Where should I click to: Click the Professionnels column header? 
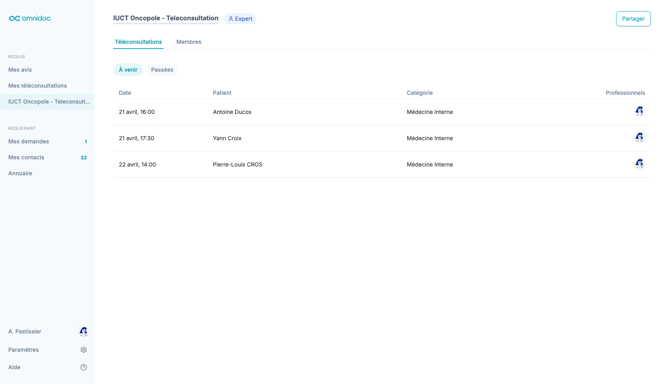pos(625,93)
